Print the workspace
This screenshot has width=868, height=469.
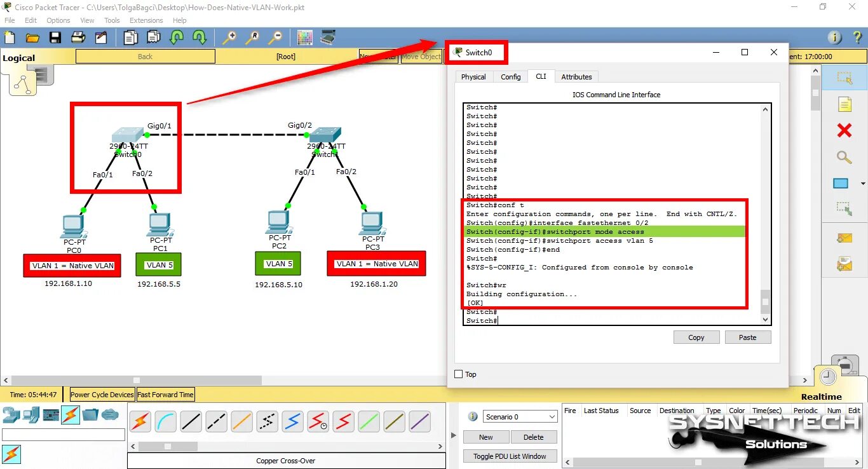point(78,37)
